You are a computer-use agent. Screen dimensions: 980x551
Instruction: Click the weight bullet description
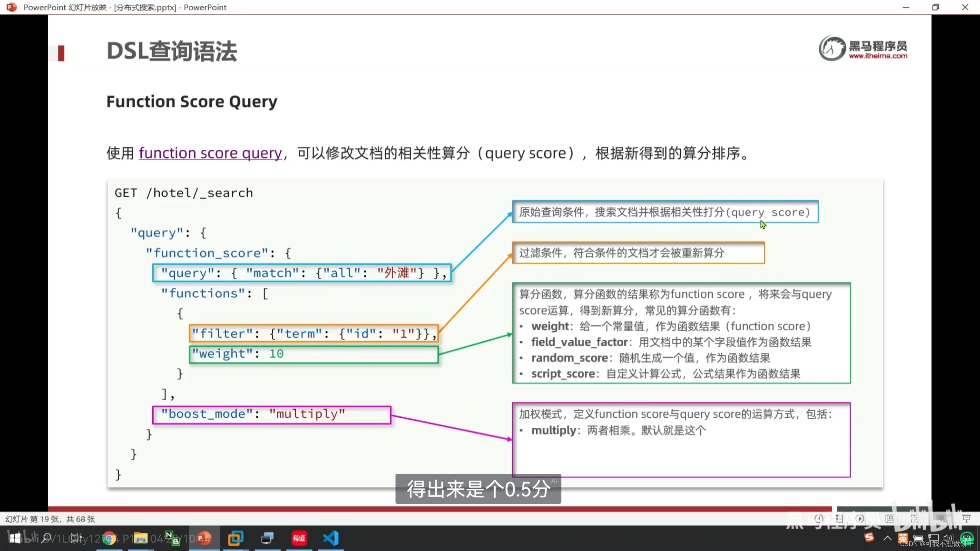671,326
